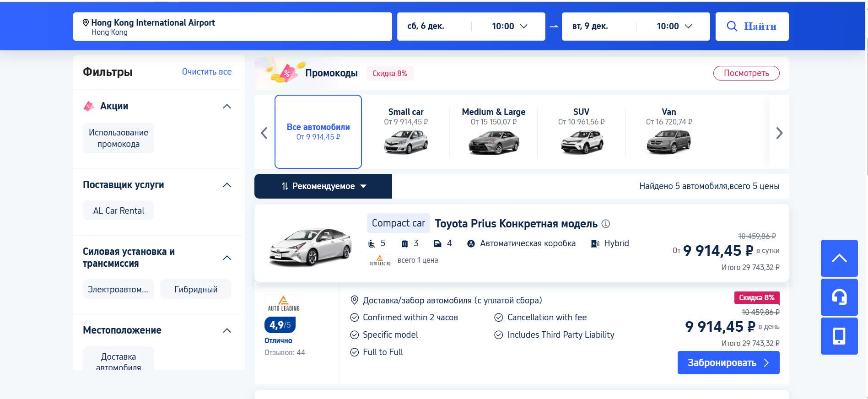This screenshot has height=399, width=868.
Task: Select the SUV category
Action: click(581, 132)
